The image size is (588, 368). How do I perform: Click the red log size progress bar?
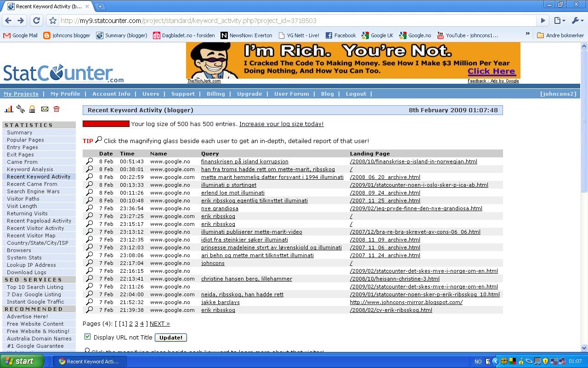point(106,124)
